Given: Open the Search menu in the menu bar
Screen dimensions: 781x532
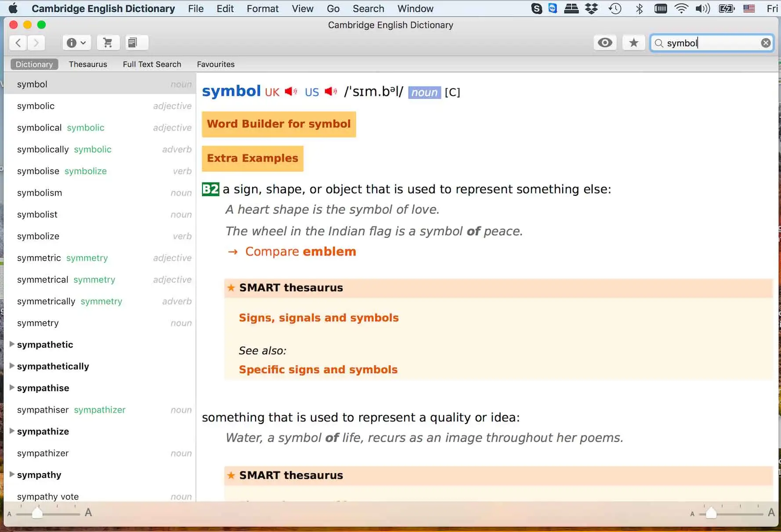Looking at the screenshot, I should 368,8.
